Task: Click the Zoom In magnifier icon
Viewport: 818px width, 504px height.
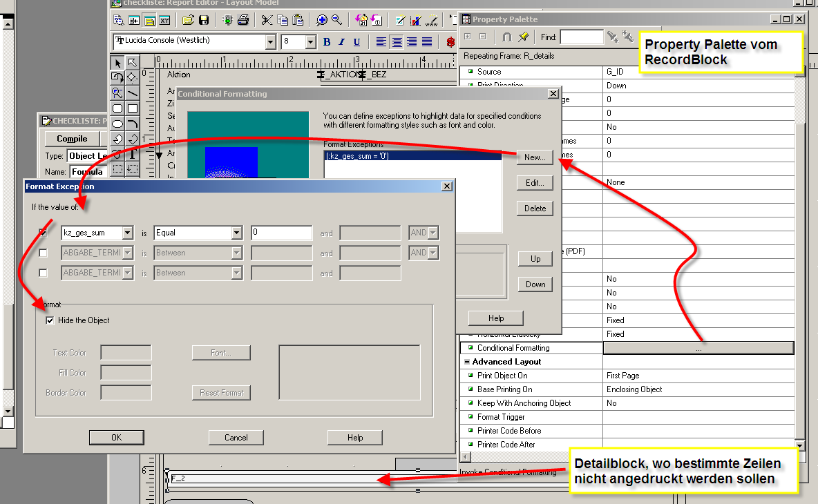Action: coord(322,20)
